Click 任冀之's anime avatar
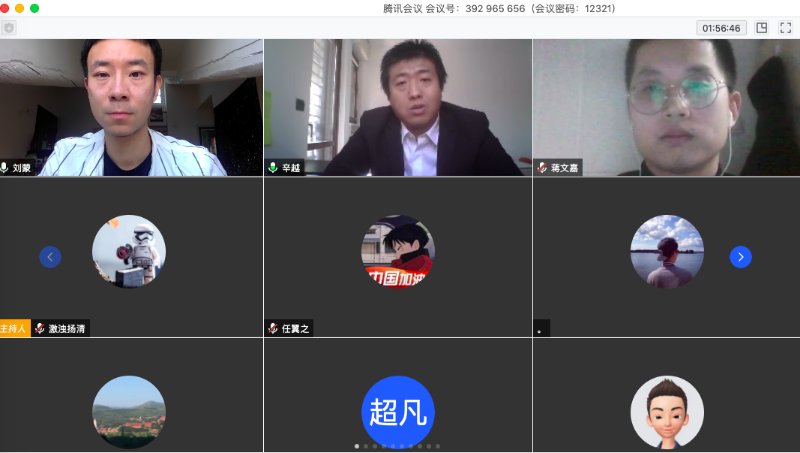800x453 pixels. [x=398, y=251]
